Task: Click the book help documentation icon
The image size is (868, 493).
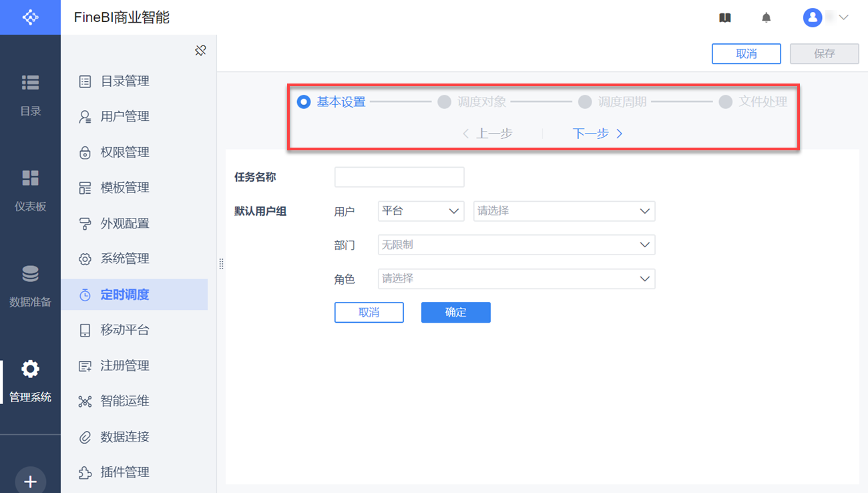Action: pyautogui.click(x=725, y=18)
